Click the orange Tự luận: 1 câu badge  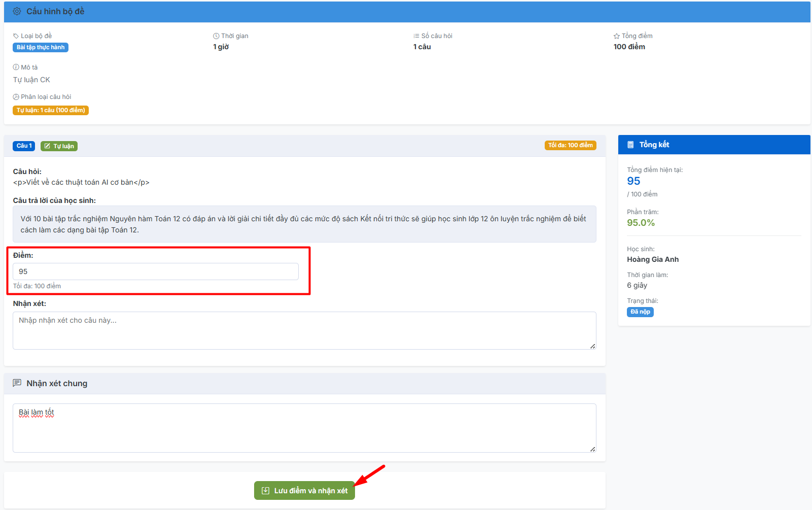[51, 110]
